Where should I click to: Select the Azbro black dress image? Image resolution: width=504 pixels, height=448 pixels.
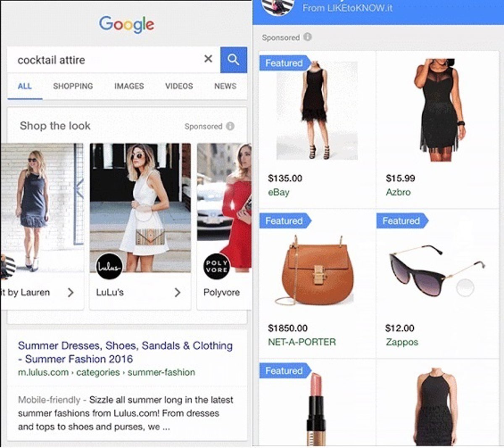coord(438,110)
